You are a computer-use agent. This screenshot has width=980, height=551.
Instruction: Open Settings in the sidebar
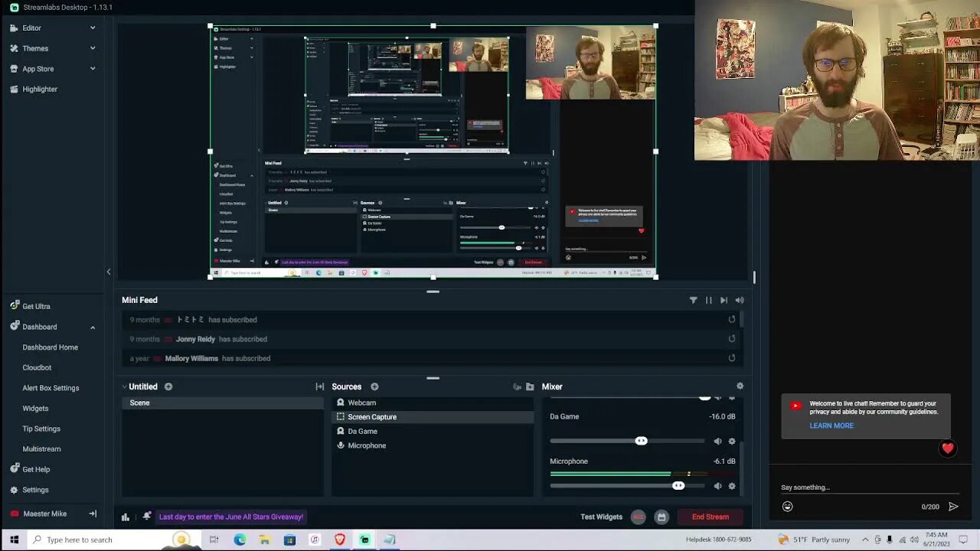point(29,490)
